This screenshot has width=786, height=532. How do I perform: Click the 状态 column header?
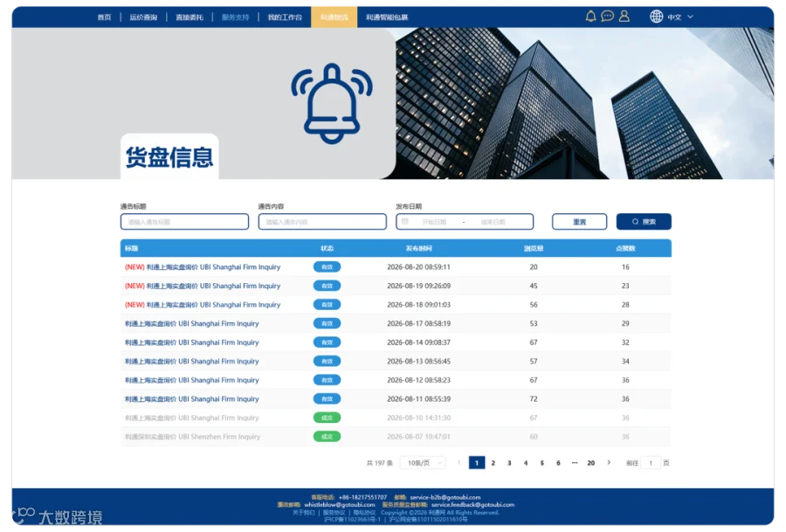click(327, 248)
